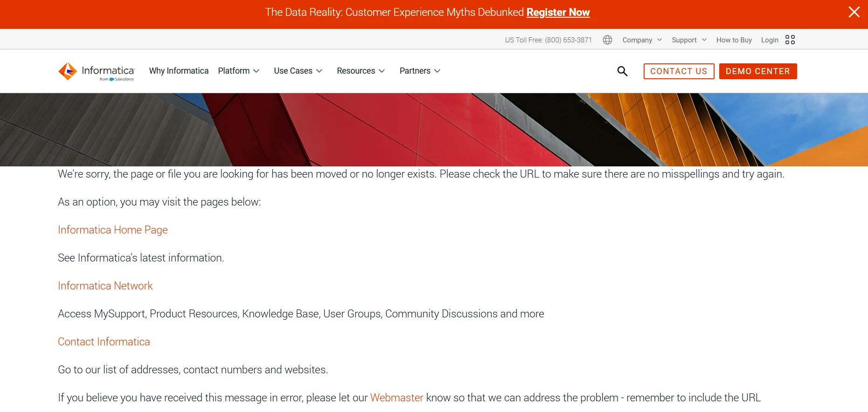
Task: Expand the Company dropdown
Action: pyautogui.click(x=642, y=40)
